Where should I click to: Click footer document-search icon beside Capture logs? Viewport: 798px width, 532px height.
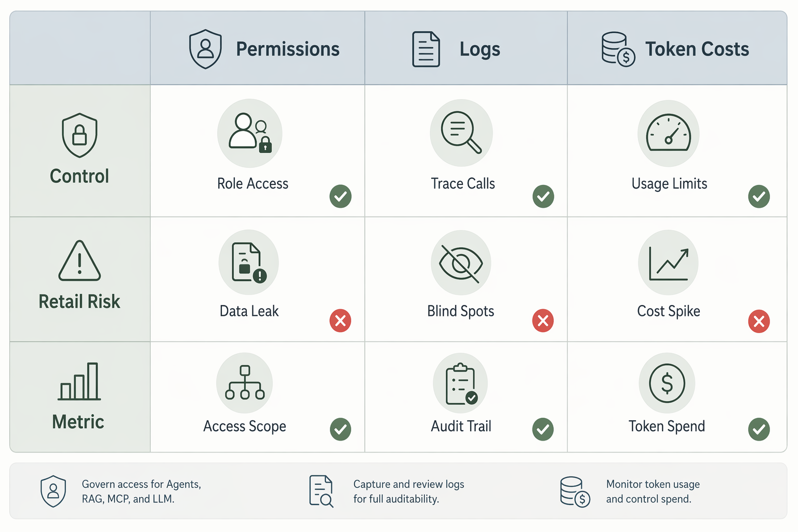(322, 491)
